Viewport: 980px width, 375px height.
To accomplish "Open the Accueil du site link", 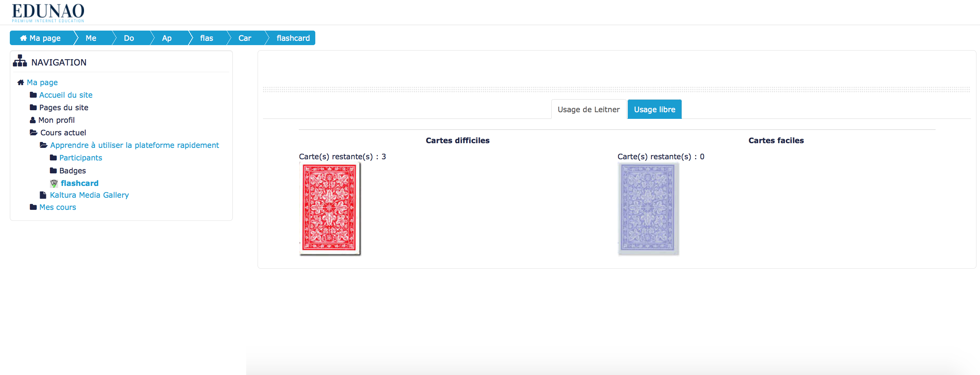I will tap(66, 95).
